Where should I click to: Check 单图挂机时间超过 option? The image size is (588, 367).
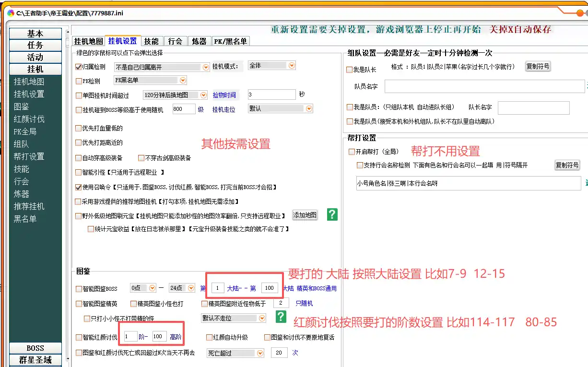(x=79, y=95)
